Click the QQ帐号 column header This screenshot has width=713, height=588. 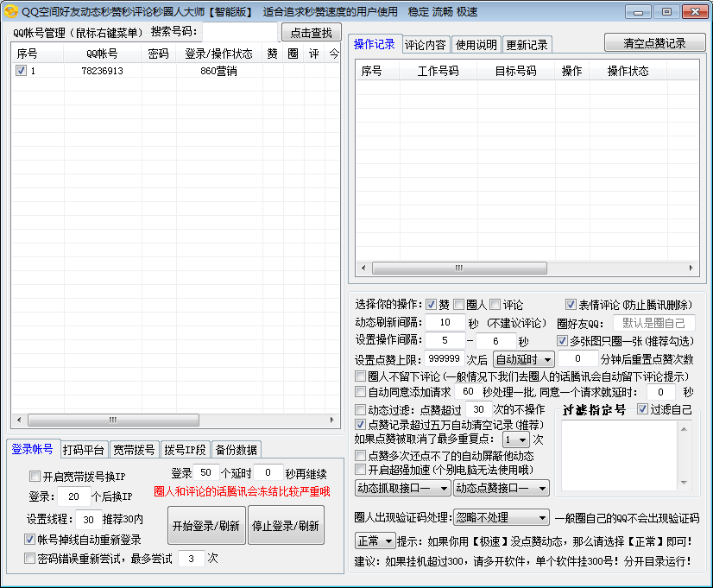click(x=103, y=54)
